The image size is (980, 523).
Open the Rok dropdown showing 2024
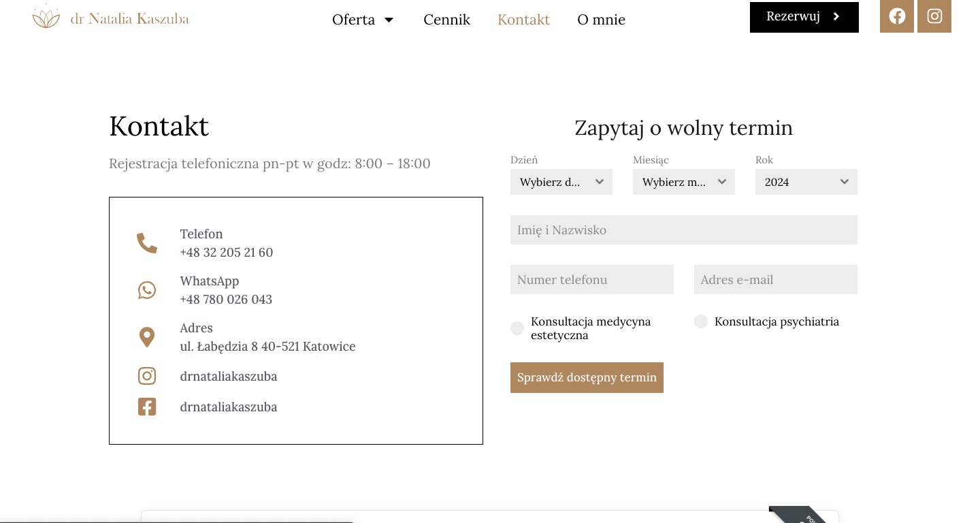coord(806,182)
